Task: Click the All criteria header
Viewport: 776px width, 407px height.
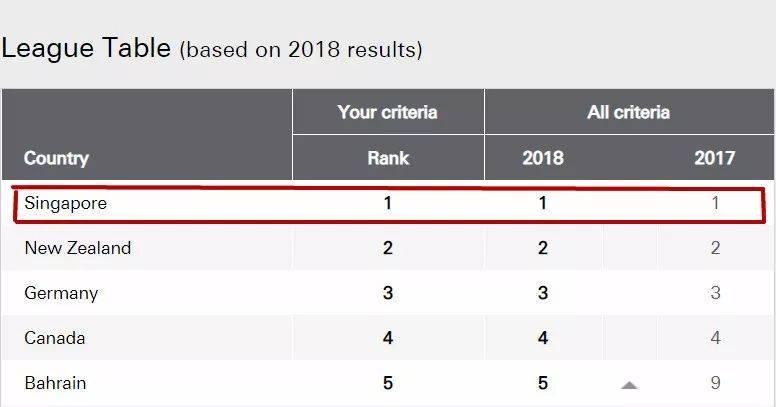Action: click(628, 112)
